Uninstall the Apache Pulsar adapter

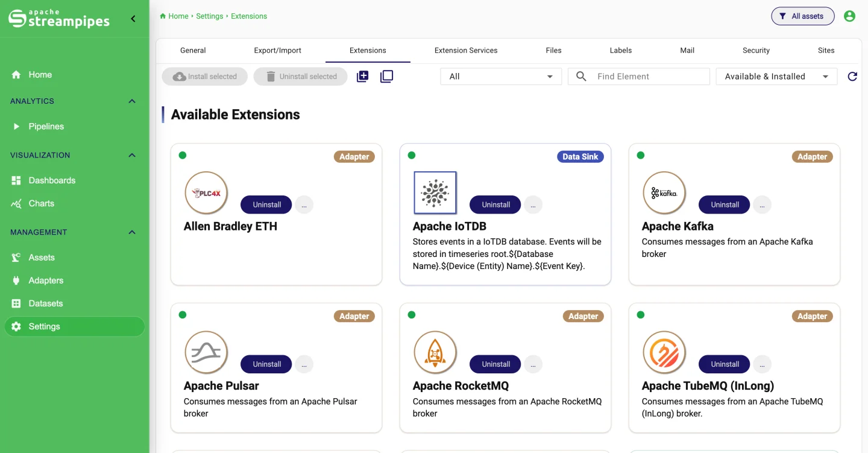(266, 364)
